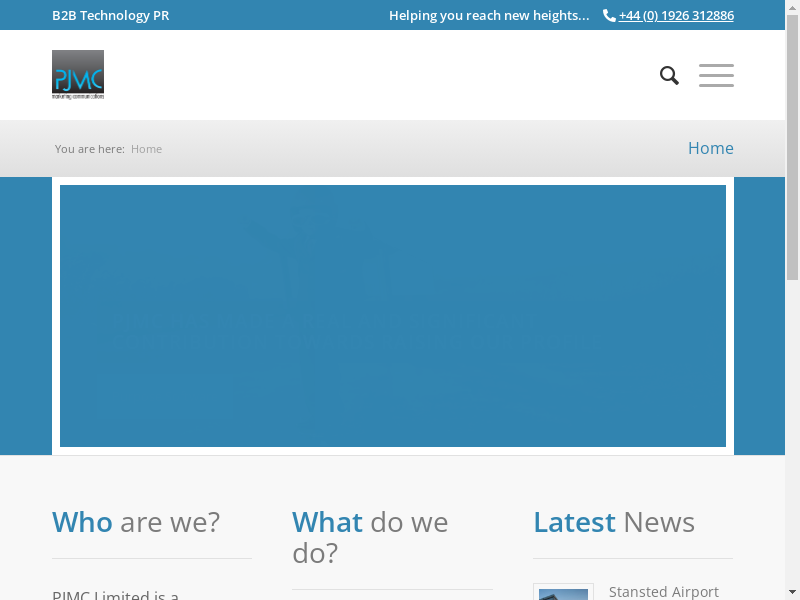Click the large Home page title
The image size is (800, 600).
[710, 148]
